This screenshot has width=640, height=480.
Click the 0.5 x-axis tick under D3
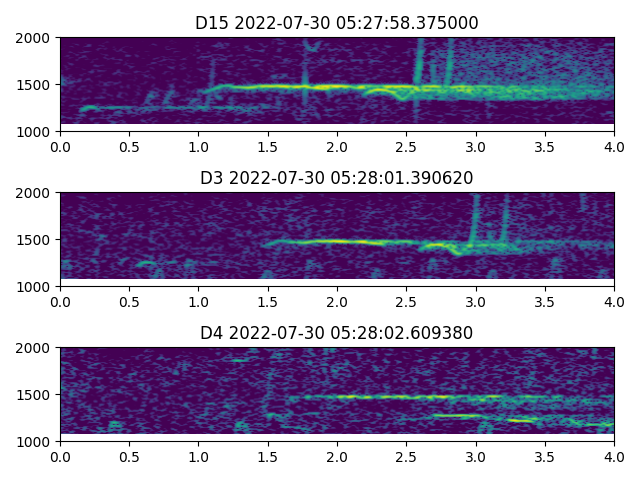pos(129,302)
